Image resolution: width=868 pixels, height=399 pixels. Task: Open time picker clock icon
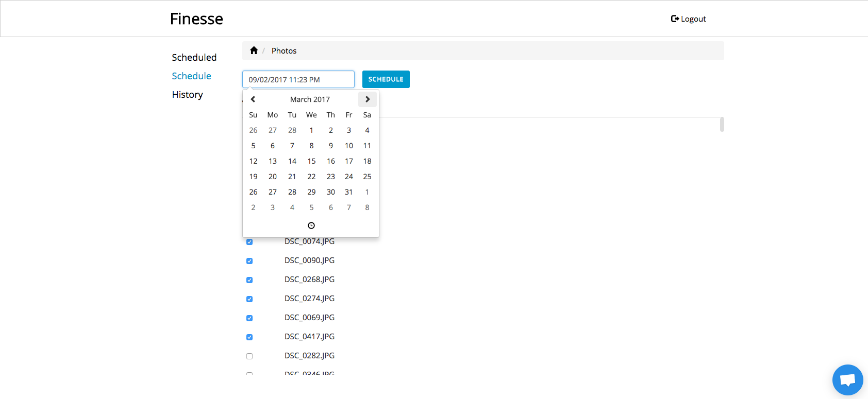click(311, 225)
